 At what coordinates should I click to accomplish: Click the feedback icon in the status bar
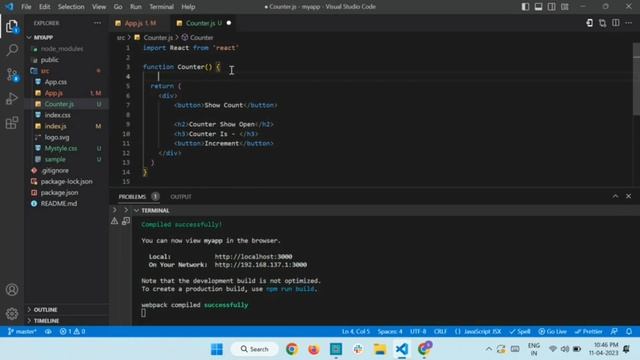[614, 331]
